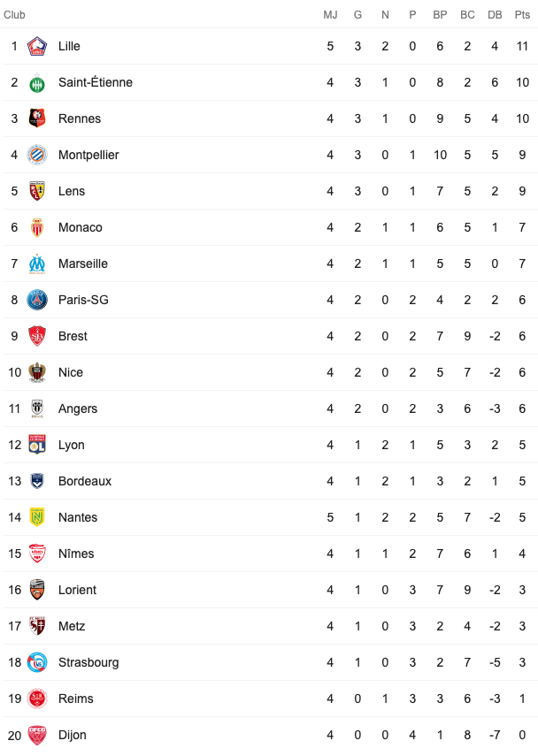Open the Marseille OM logo

37,263
